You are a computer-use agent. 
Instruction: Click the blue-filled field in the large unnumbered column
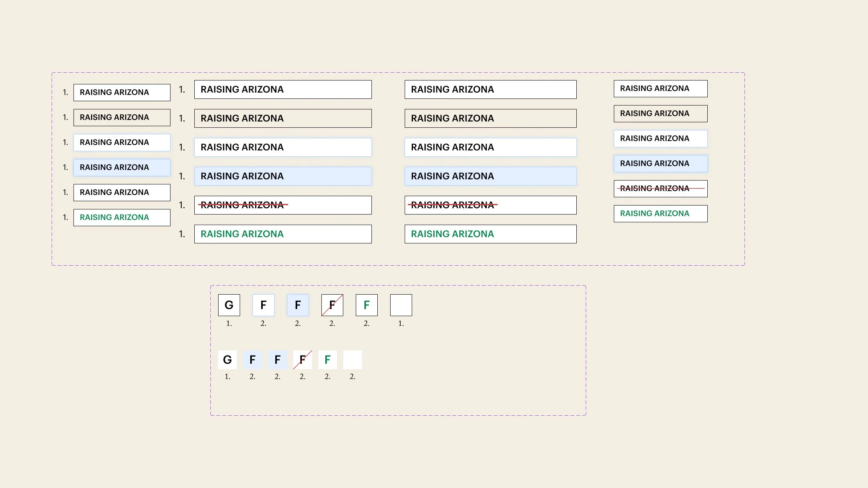[490, 176]
